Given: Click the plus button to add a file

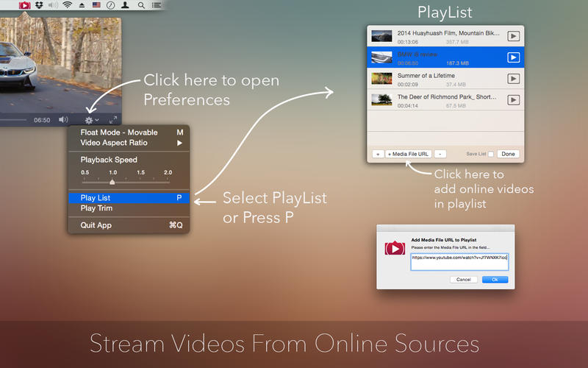Looking at the screenshot, I should click(378, 154).
